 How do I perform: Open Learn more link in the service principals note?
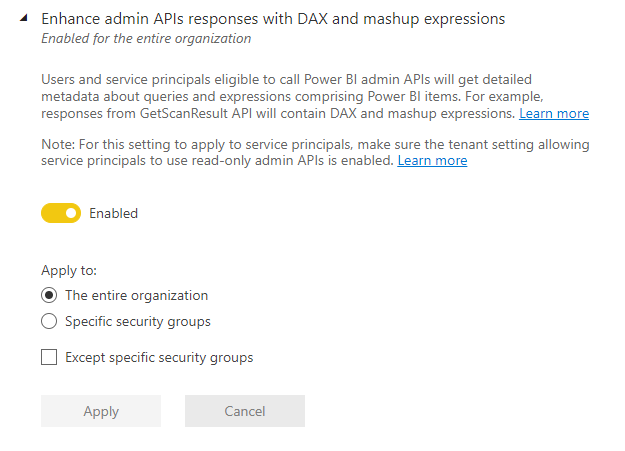tap(432, 161)
